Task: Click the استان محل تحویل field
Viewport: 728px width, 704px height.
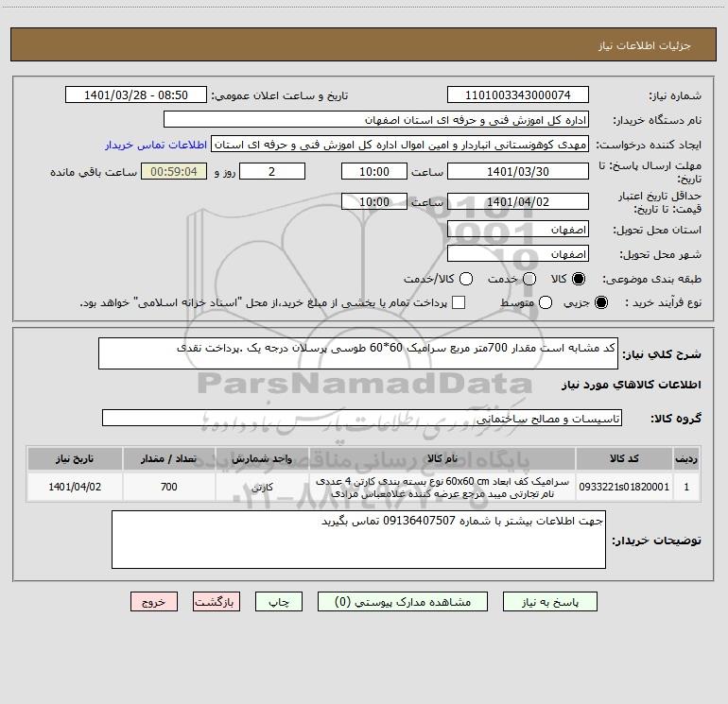Action: pyautogui.click(x=518, y=230)
